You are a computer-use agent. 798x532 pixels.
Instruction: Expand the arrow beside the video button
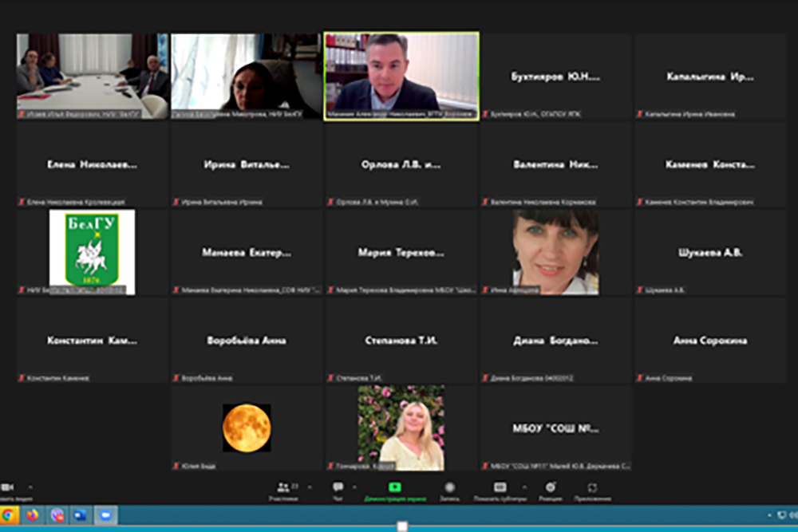tap(30, 487)
